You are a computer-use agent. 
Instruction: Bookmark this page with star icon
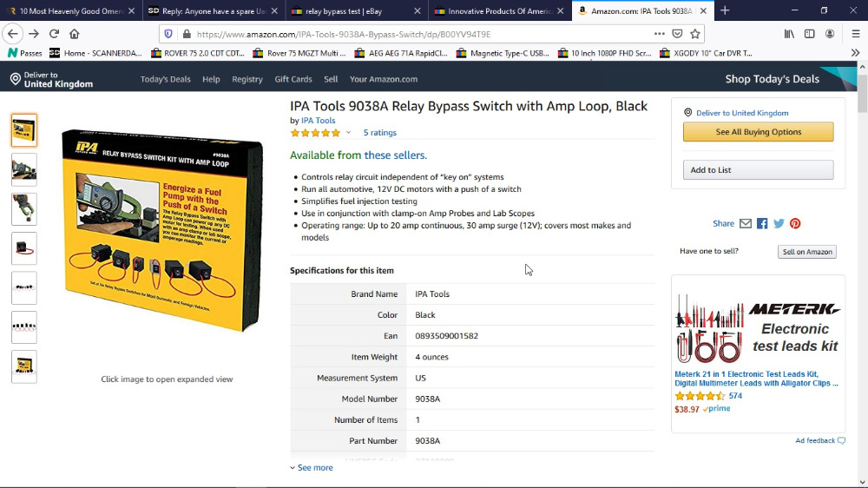(695, 34)
